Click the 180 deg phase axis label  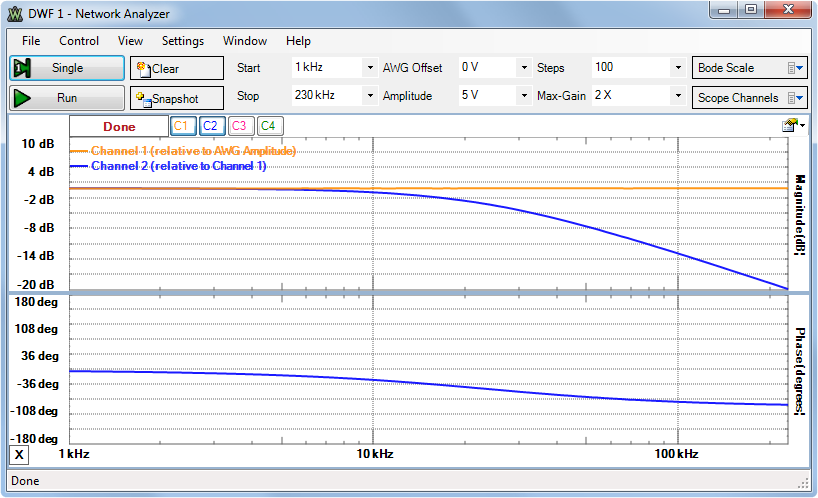click(36, 302)
